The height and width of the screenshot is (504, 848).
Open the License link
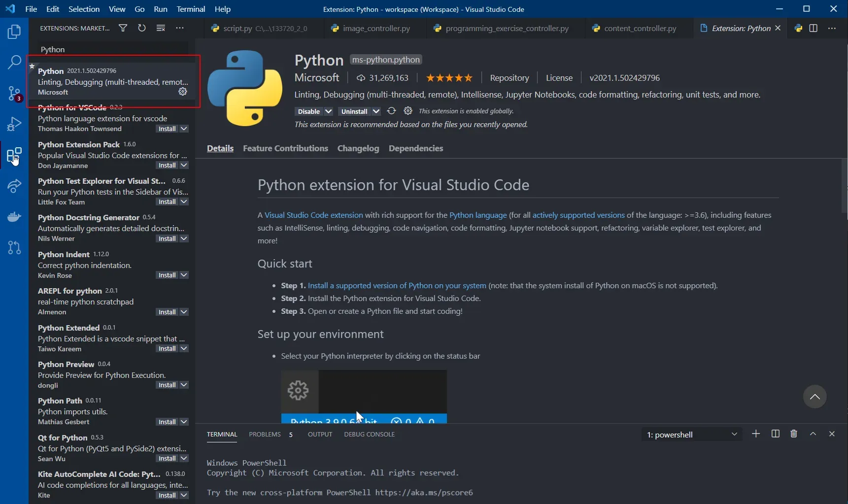559,78
